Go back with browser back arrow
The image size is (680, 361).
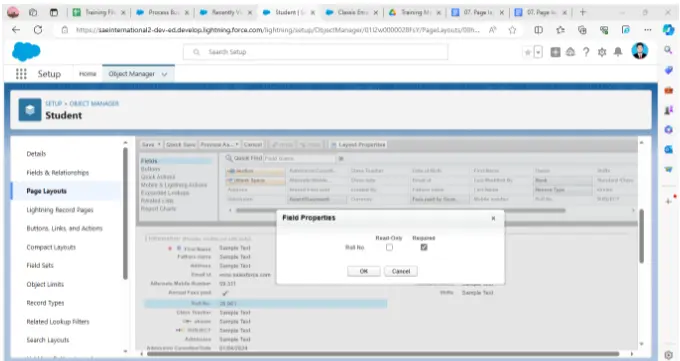(16, 30)
